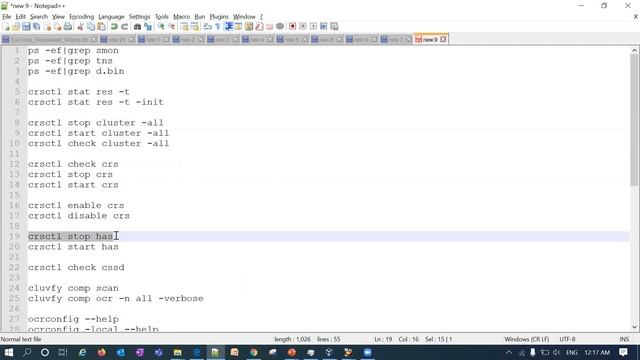This screenshot has width=640, height=360.
Task: Click line 12 text 'crsctl check crs'
Action: pos(73,164)
